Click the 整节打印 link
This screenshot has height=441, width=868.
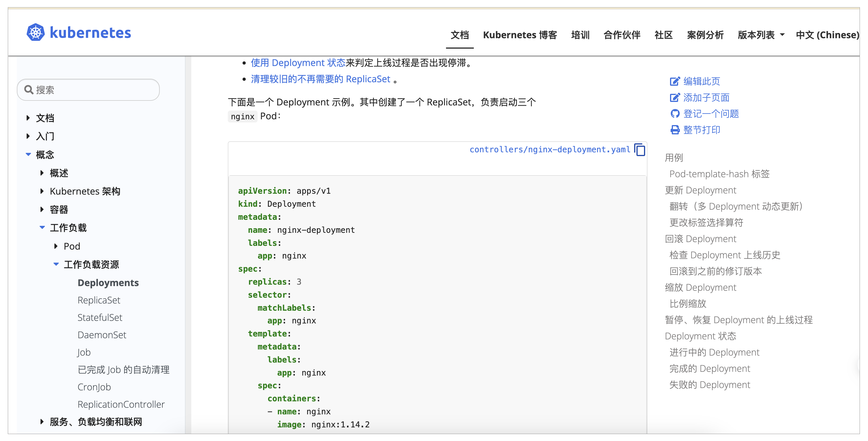(701, 130)
